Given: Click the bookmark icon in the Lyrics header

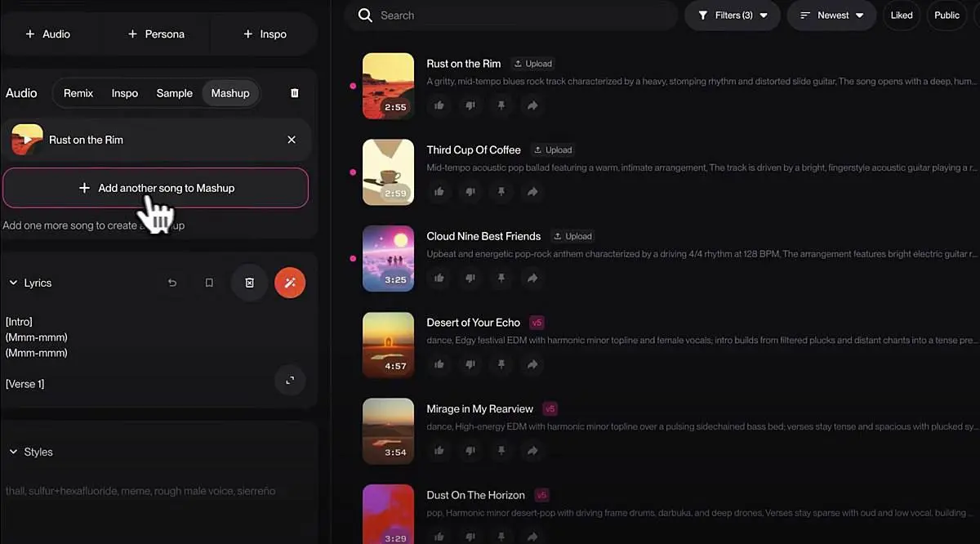Looking at the screenshot, I should click(x=209, y=283).
